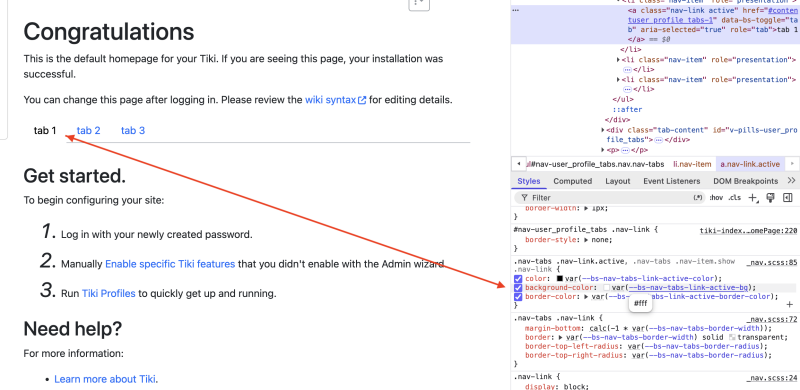Click the breadcrumb left arrow
The width and height of the screenshot is (800, 390).
coord(519,164)
